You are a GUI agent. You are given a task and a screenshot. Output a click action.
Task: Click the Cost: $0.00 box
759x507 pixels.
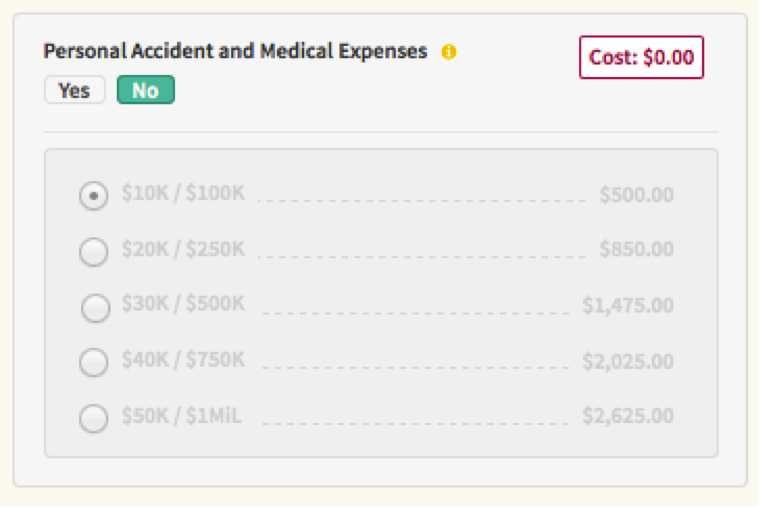tap(641, 57)
